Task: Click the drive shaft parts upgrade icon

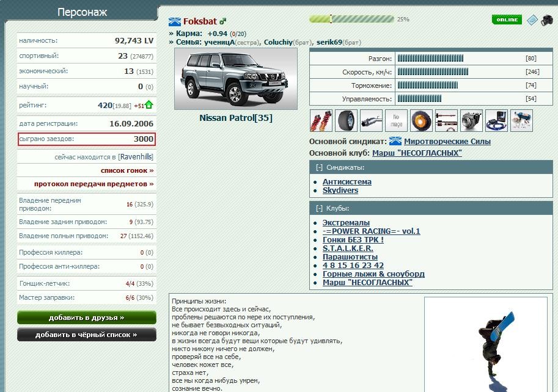Action: [446, 121]
